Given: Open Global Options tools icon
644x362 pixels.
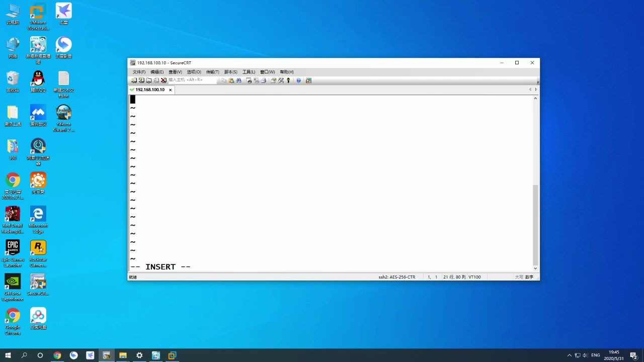Looking at the screenshot, I should (x=281, y=80).
